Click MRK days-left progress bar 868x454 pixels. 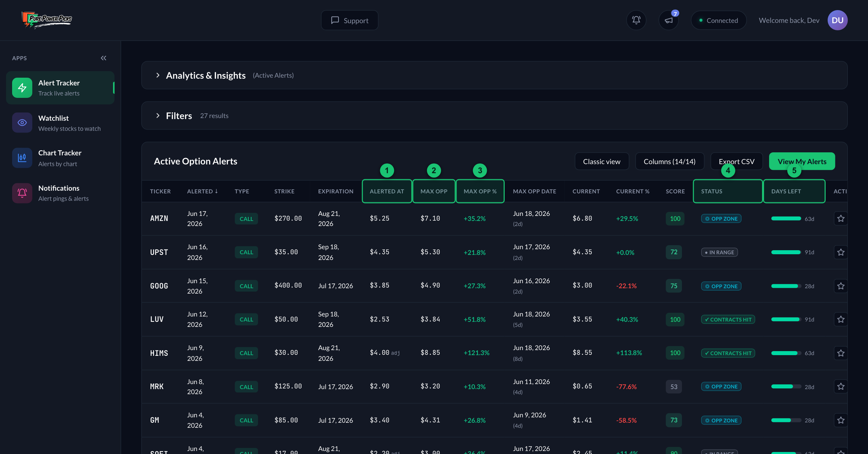pyautogui.click(x=786, y=386)
